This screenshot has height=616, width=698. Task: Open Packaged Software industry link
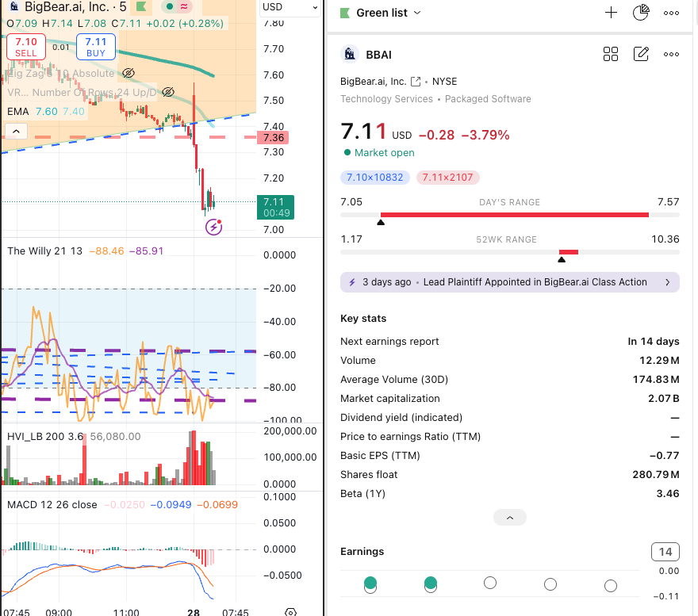[x=488, y=99]
